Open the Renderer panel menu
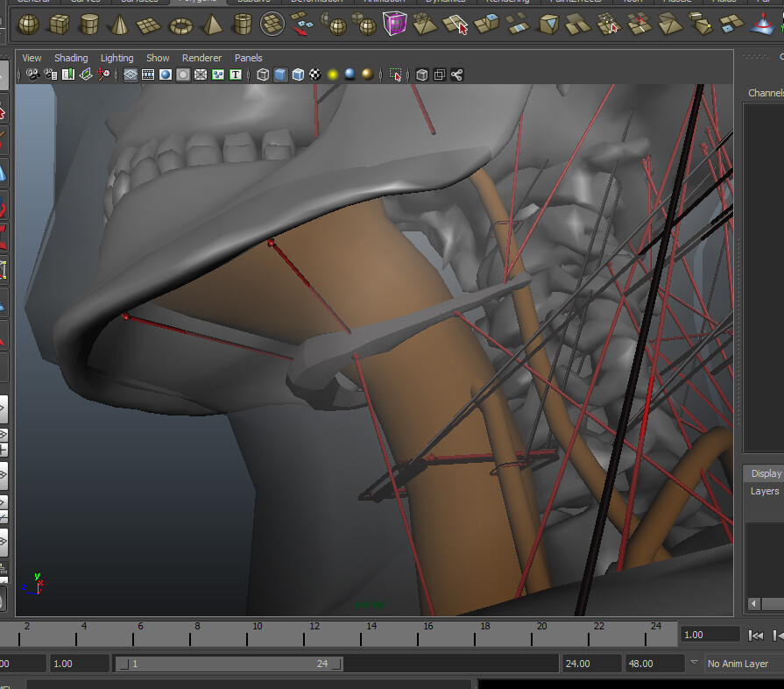This screenshot has height=689, width=784. [x=201, y=58]
